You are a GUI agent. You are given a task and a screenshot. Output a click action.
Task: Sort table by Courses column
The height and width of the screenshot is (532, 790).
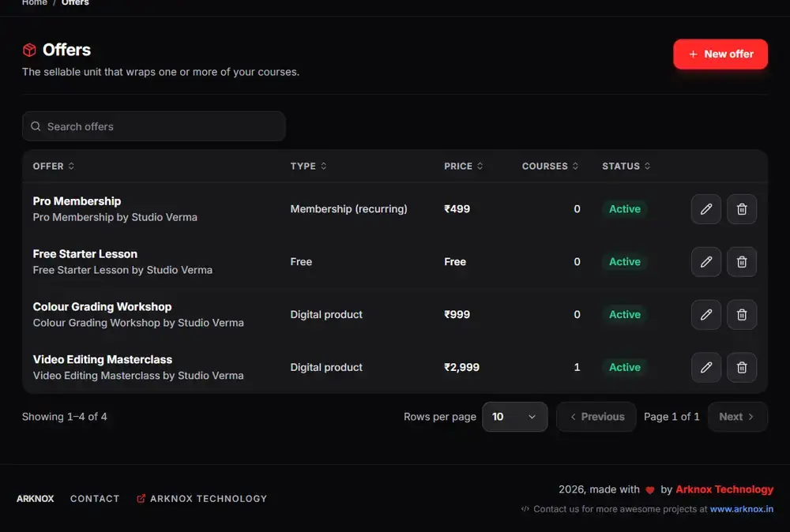coord(550,166)
